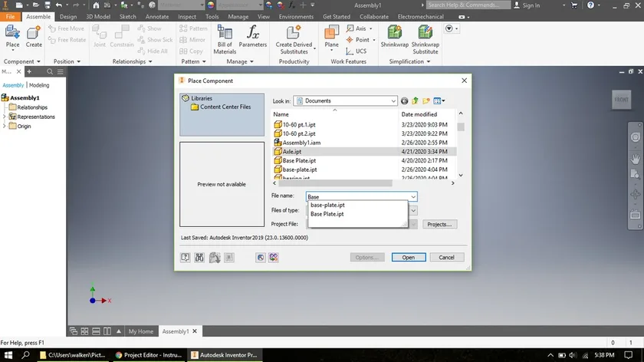Switch to the 3D Model ribbon tab
644x362 pixels.
[98, 17]
